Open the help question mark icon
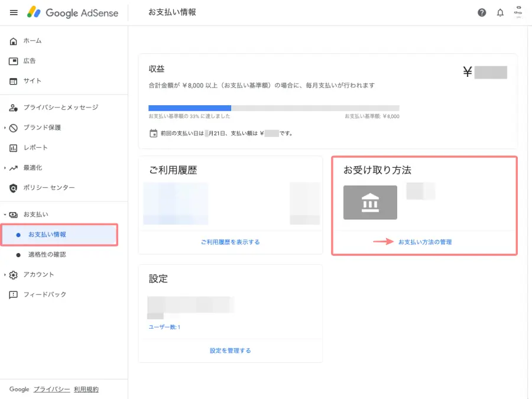Screen dimensions: 532x399 (x=482, y=12)
